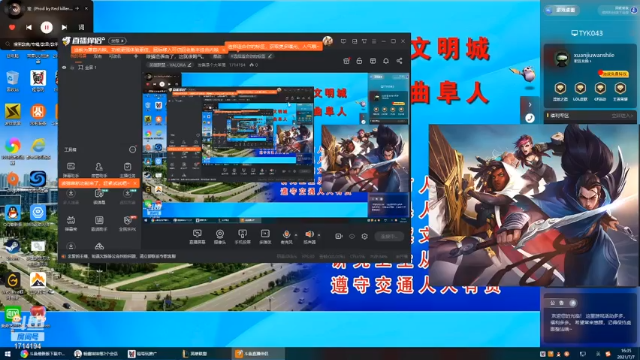Open the fourth hexagon badge in user card
This screenshot has width=640, height=360.
(x=620, y=88)
